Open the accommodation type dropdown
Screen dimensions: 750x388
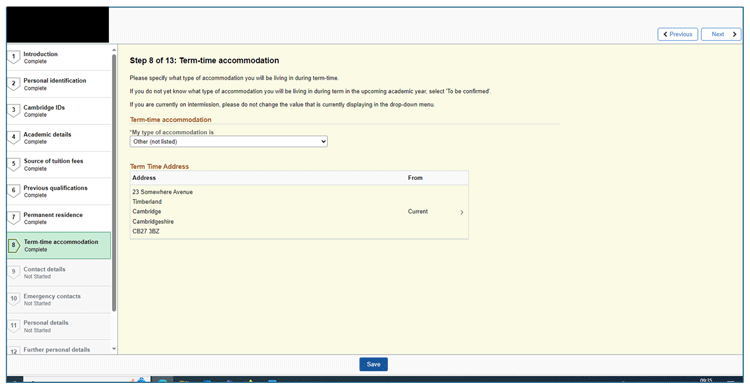[229, 142]
